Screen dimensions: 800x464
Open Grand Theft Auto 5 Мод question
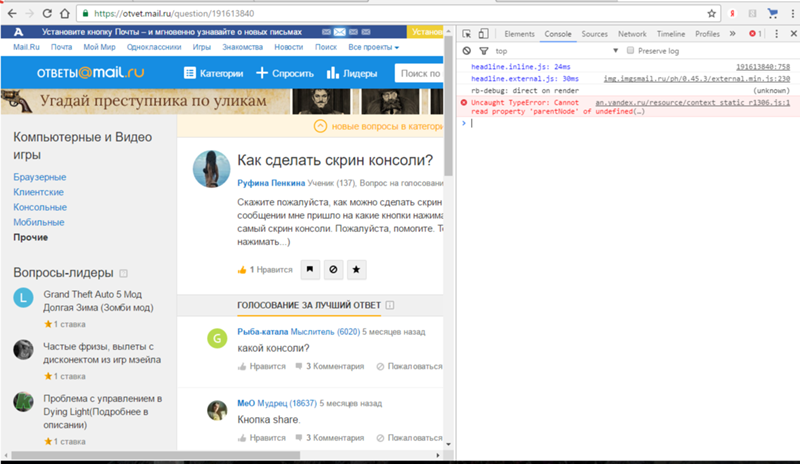[98, 301]
